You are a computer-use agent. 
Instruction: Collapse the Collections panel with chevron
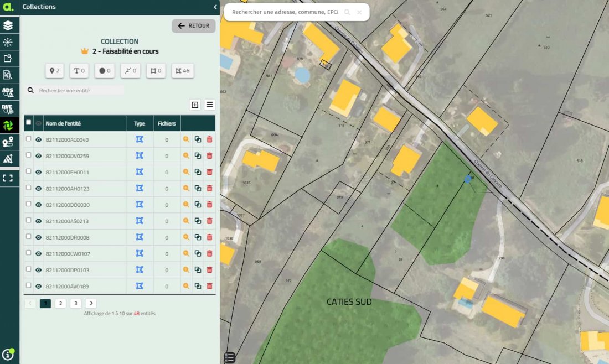click(215, 7)
